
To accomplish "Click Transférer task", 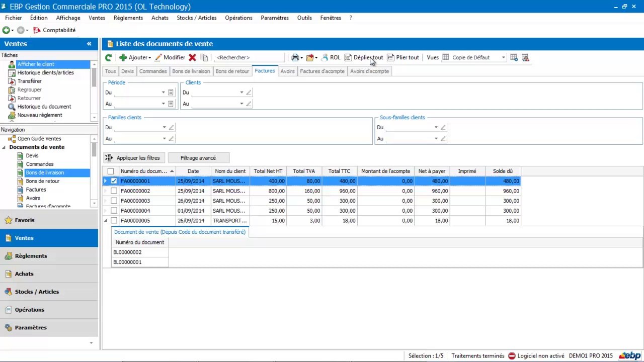I will (29, 81).
